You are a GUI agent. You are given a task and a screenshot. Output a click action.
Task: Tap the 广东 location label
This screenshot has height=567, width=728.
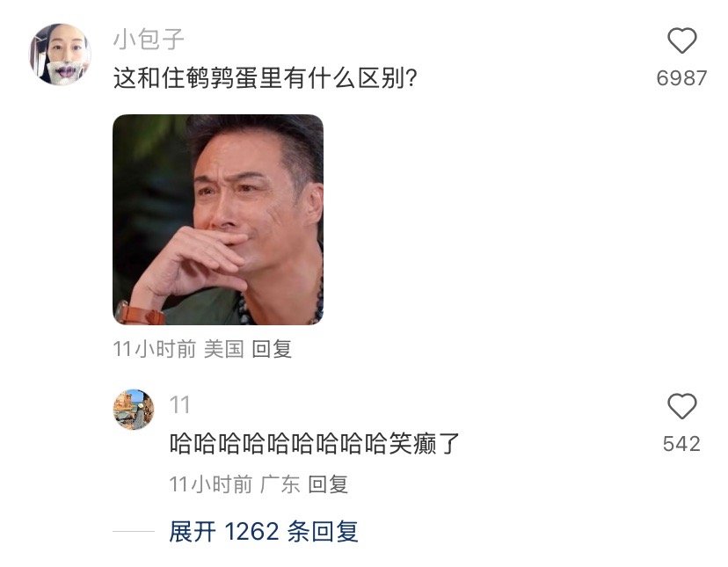(280, 484)
